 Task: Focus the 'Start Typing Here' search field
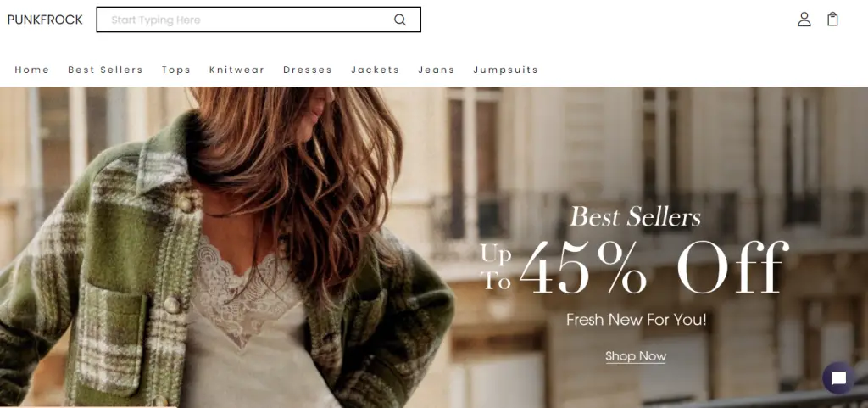tap(259, 20)
